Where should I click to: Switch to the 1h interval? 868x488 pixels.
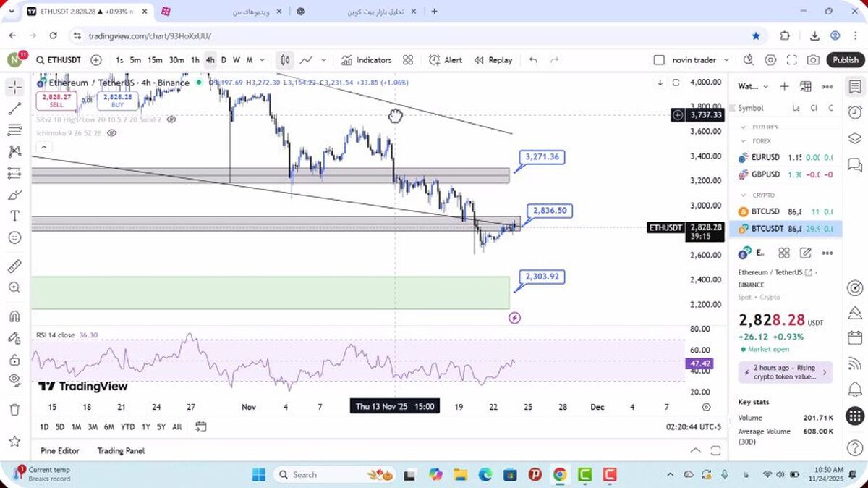[195, 60]
